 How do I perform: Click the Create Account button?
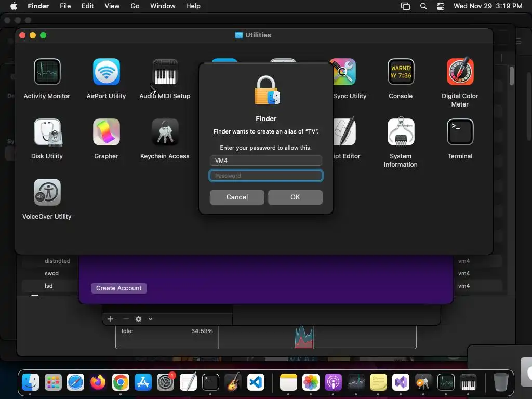tap(119, 288)
